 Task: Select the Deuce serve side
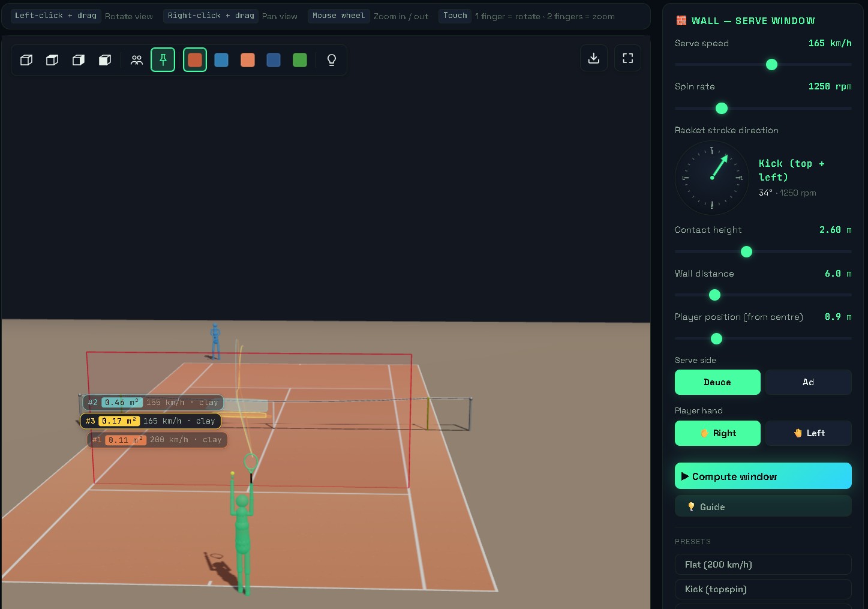coord(717,382)
